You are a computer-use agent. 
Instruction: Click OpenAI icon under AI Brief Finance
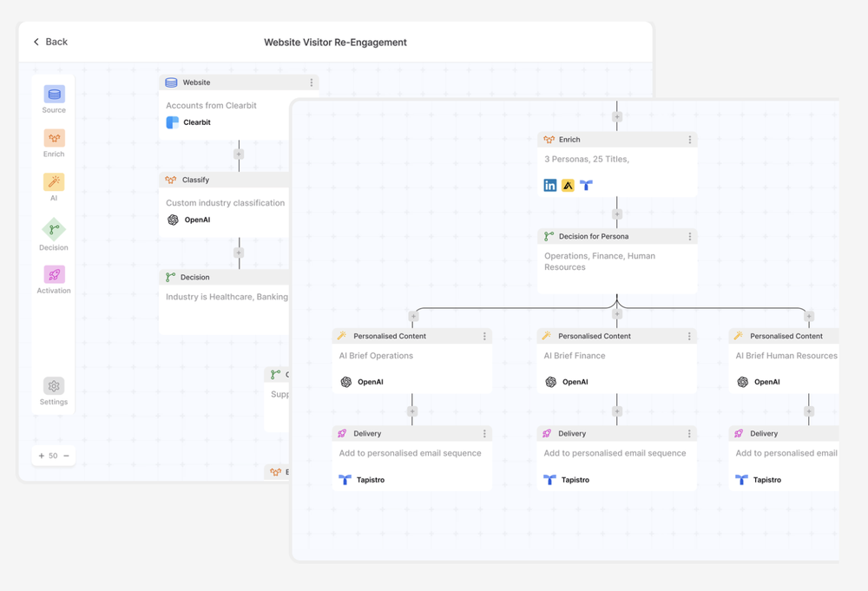(551, 382)
